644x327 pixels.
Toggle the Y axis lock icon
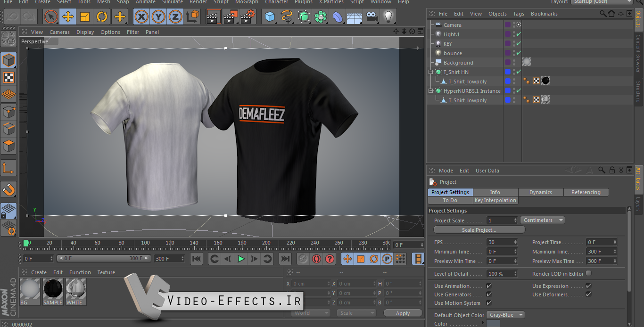click(x=158, y=17)
